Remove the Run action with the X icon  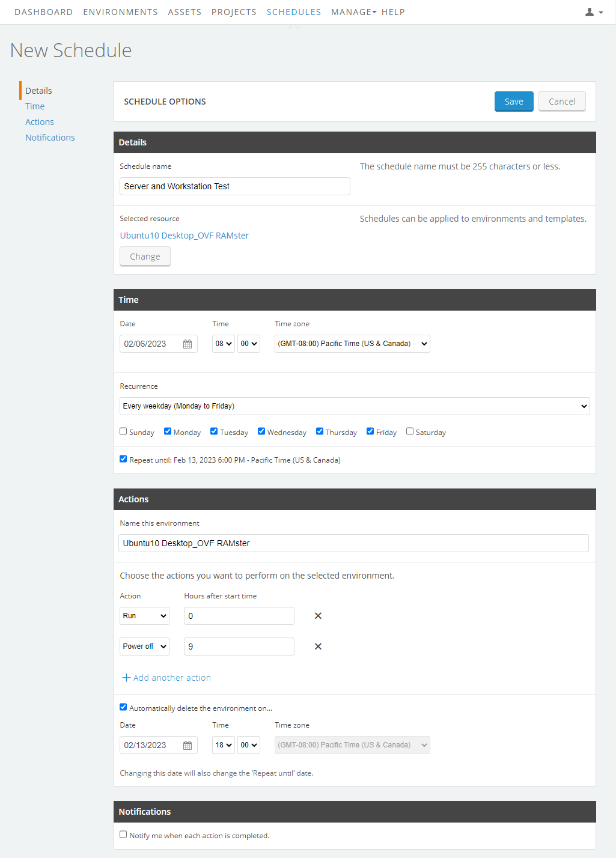pos(318,616)
